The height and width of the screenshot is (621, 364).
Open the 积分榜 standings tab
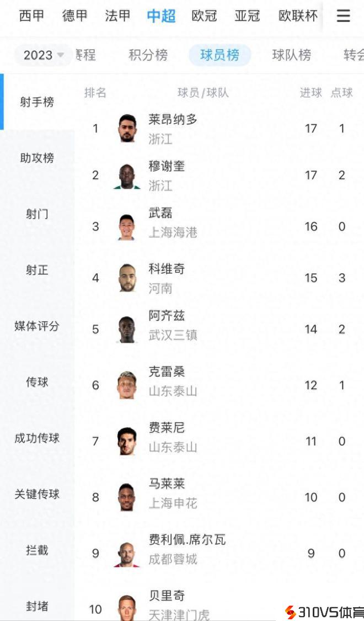(148, 55)
